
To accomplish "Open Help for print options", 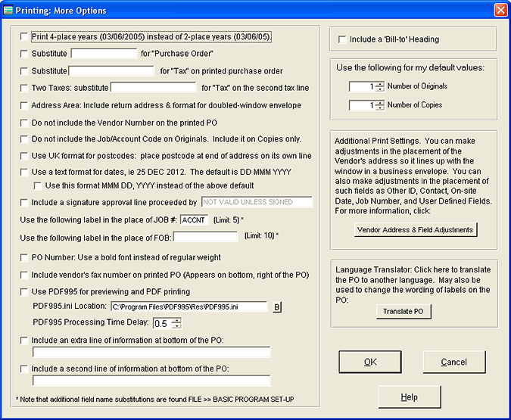I will click(x=409, y=397).
